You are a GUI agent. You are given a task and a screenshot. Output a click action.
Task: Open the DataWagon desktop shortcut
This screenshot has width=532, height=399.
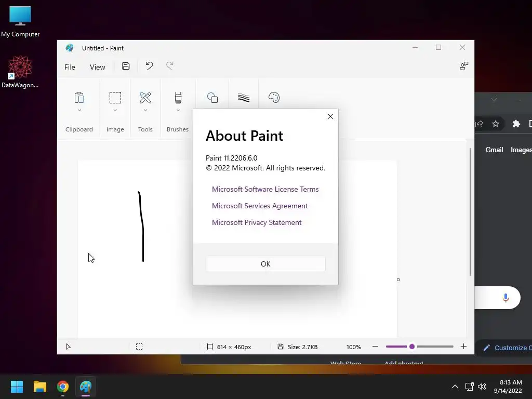click(20, 72)
